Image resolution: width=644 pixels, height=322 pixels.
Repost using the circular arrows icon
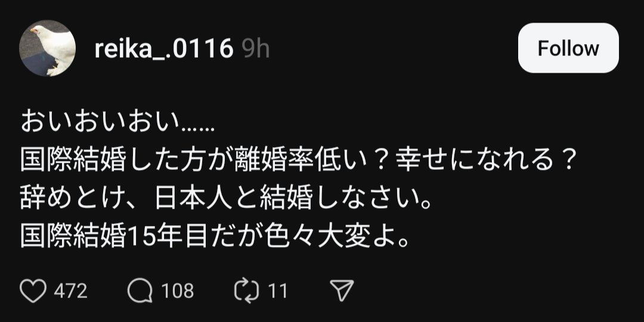point(246,291)
